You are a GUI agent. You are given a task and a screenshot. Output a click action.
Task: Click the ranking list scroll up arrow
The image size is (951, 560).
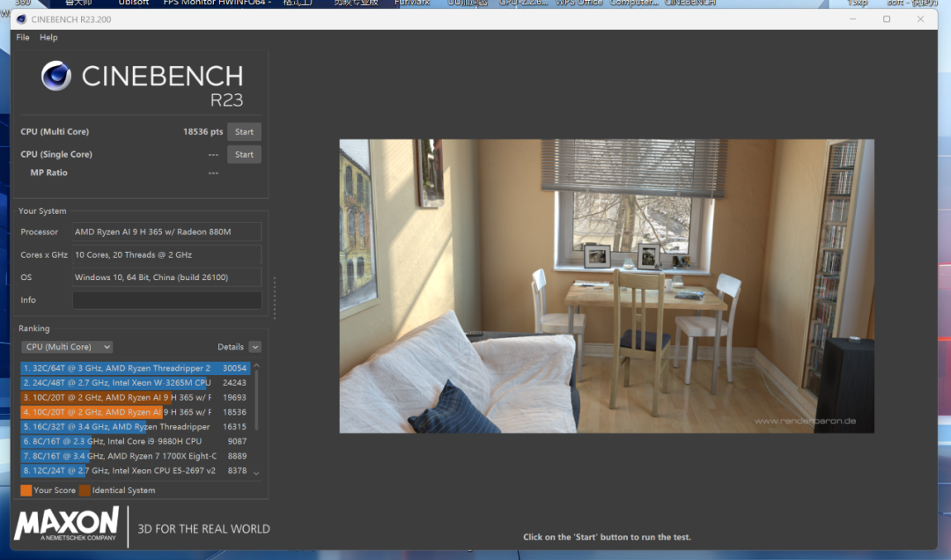[256, 366]
